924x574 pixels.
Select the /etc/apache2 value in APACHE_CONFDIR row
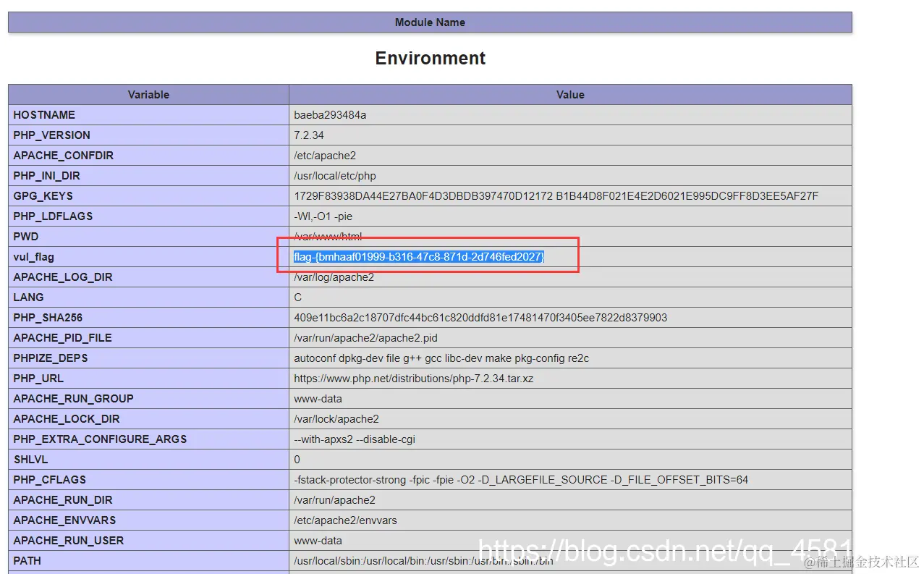click(x=325, y=156)
